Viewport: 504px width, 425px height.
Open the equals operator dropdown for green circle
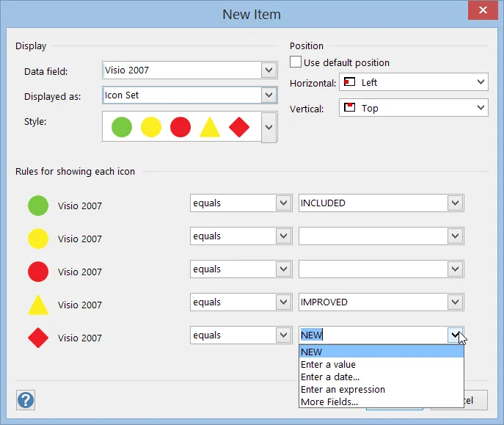coord(283,203)
